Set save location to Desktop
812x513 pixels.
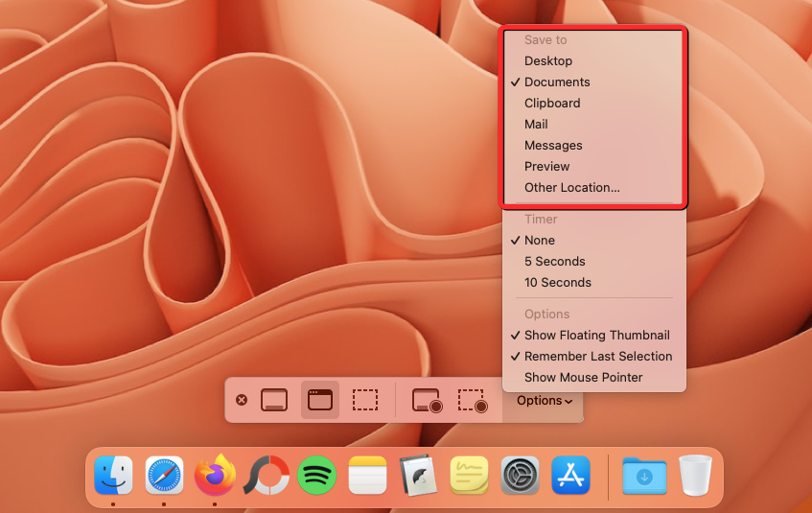coord(547,61)
